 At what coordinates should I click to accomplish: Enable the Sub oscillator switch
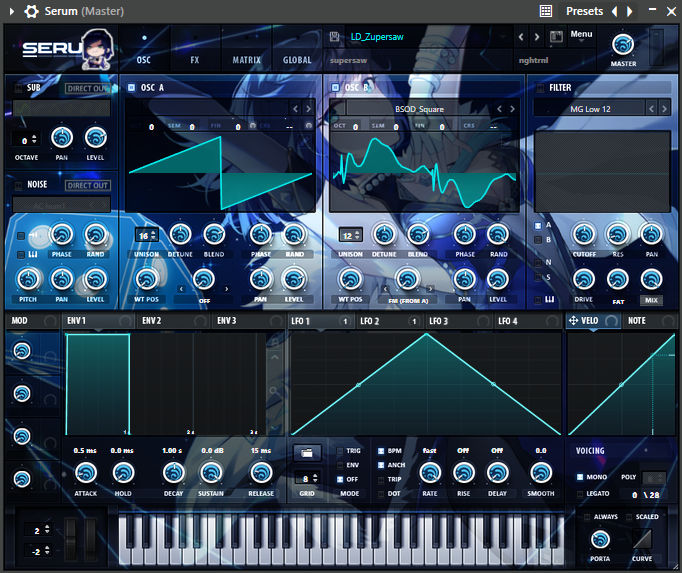pos(18,88)
